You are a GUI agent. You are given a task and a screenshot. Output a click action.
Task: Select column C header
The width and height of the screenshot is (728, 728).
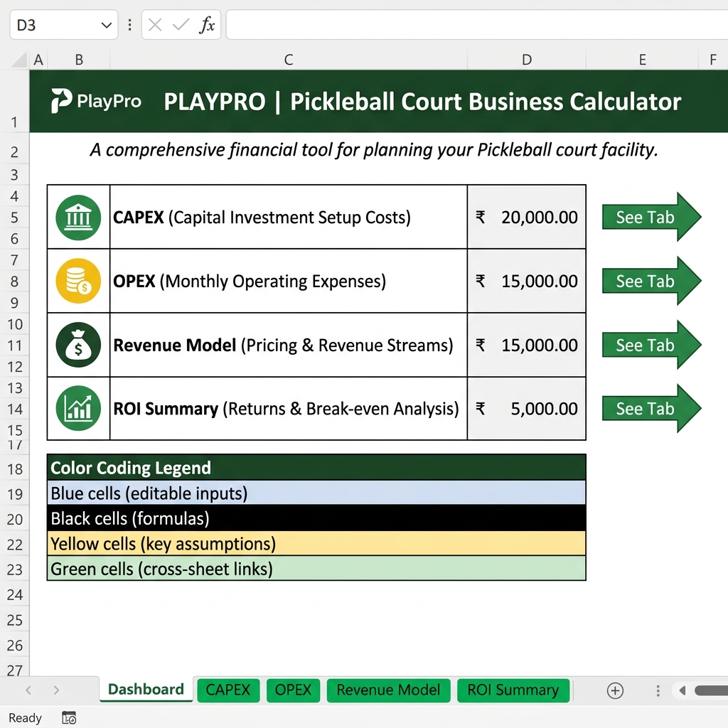coord(289,60)
